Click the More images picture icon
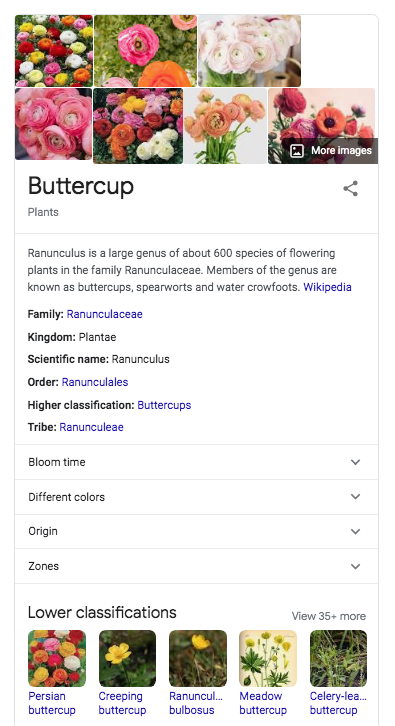 297,150
